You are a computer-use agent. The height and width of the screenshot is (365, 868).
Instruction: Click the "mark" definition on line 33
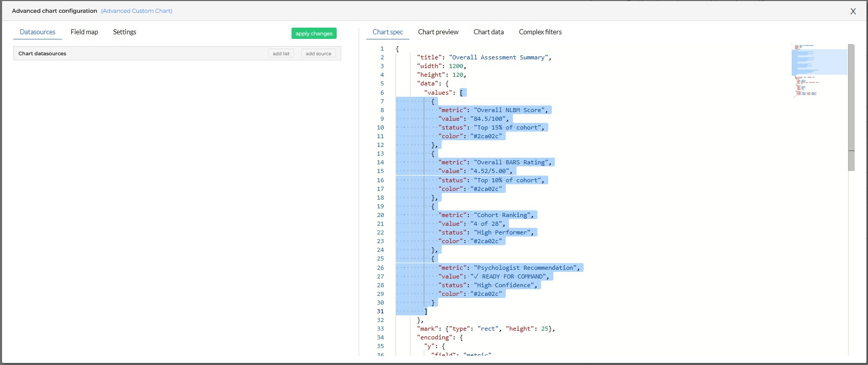[486, 329]
